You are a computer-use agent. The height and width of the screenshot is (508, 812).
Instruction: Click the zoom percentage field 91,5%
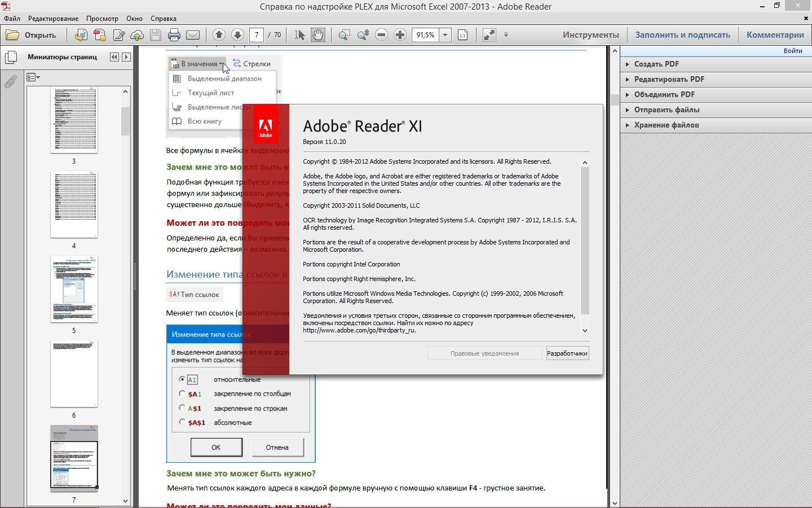coord(426,35)
